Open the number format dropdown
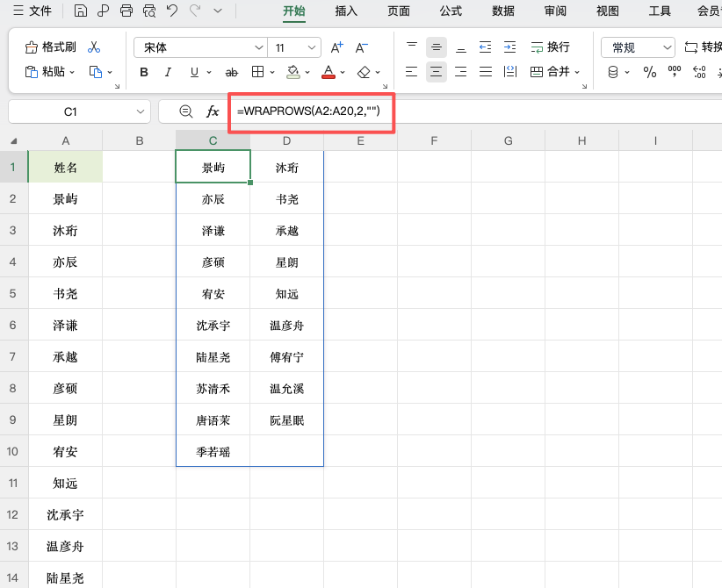This screenshot has height=588, width=722. point(667,47)
